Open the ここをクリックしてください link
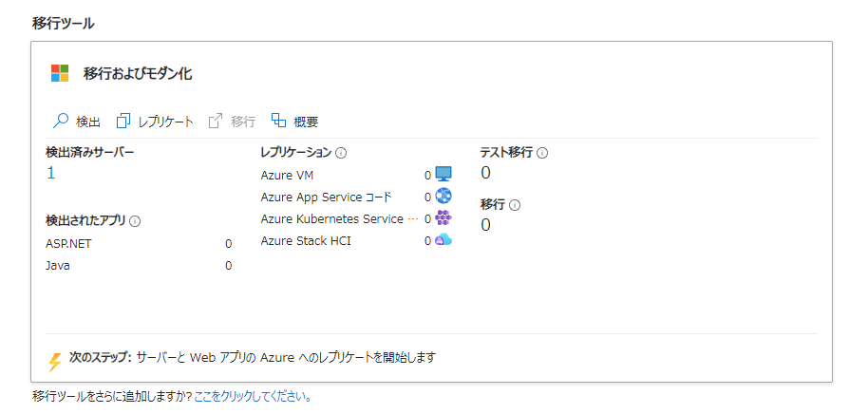 (x=253, y=397)
